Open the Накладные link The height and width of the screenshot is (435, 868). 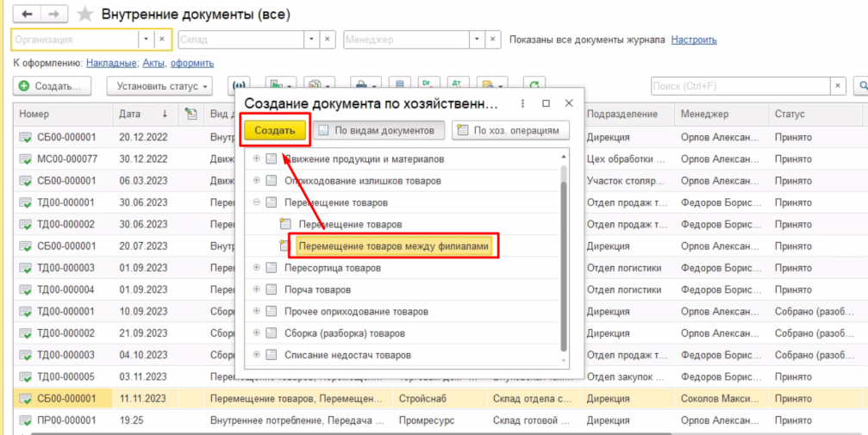coord(111,63)
